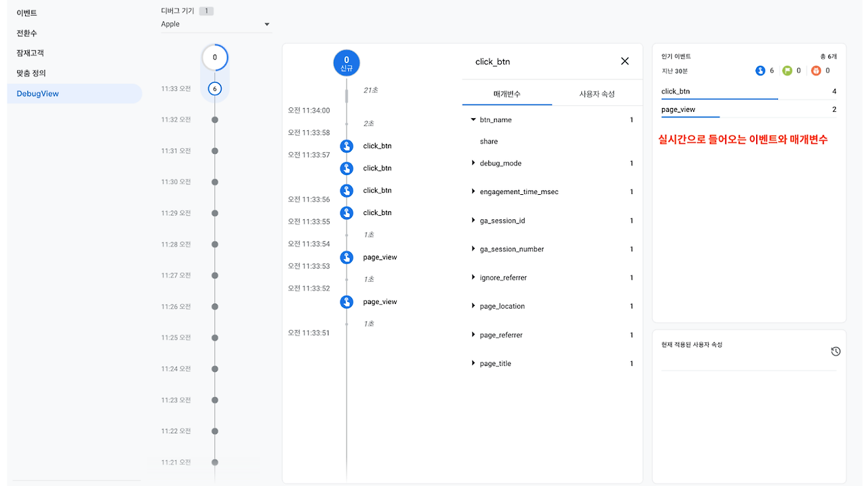The image size is (868, 486).
Task: Select the 11:24 오전 timeline dot
Action: tap(215, 369)
